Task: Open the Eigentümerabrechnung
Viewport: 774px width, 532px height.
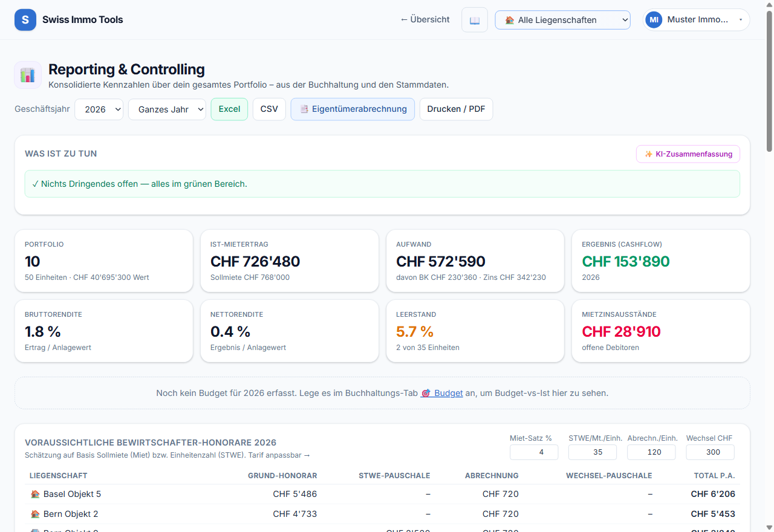Action: (x=353, y=109)
